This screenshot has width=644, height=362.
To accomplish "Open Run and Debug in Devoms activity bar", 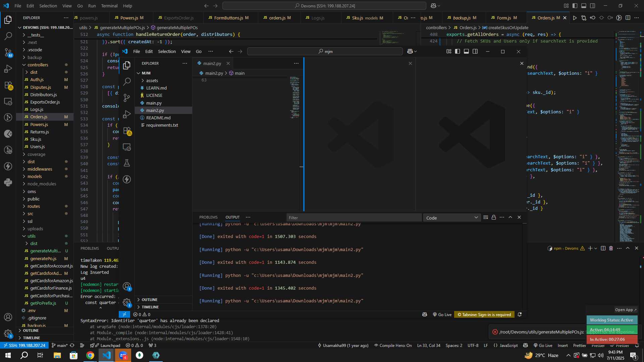I will (8, 69).
